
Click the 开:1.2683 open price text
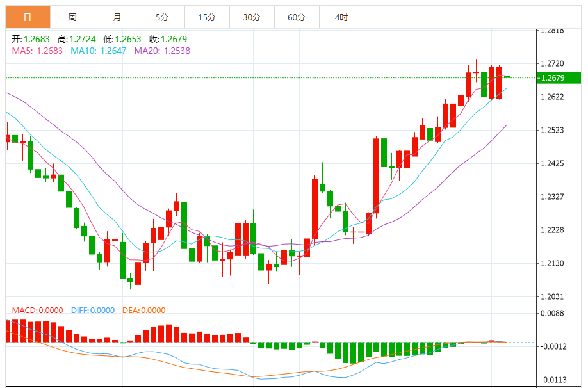(x=31, y=39)
